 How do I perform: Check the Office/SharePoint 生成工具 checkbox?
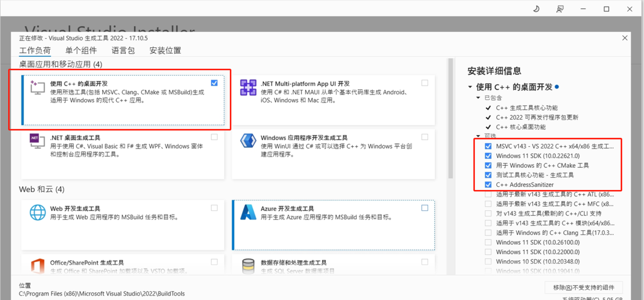point(215,262)
